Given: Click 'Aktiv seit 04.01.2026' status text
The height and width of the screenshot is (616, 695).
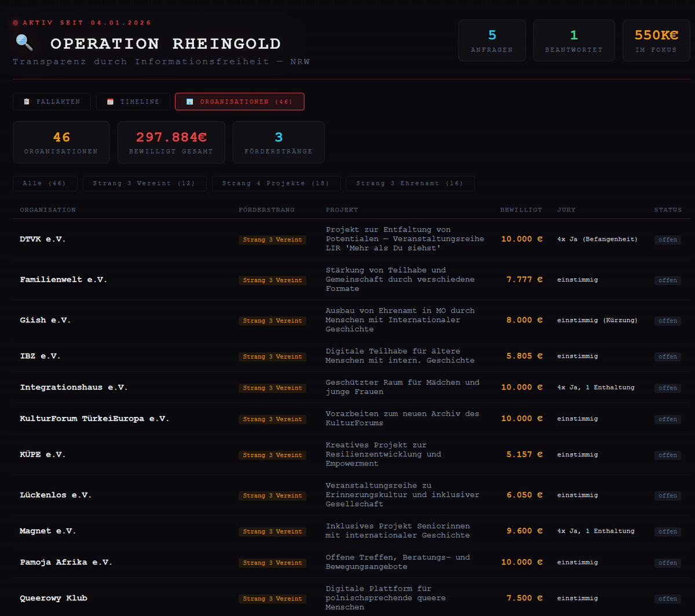Looking at the screenshot, I should point(87,23).
